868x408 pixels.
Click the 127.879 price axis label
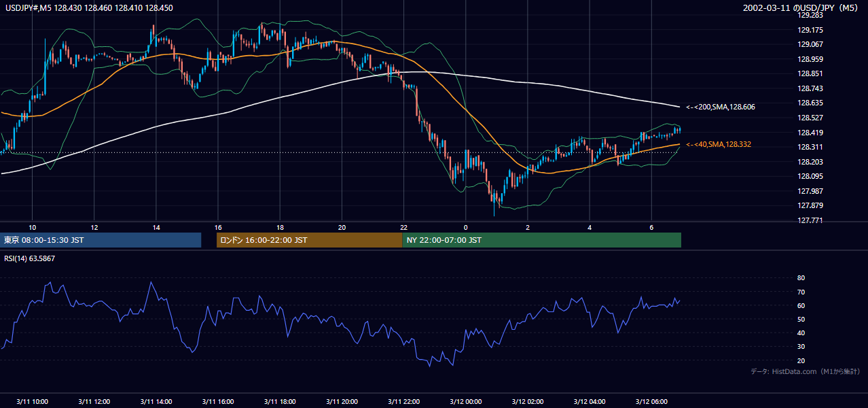coord(811,205)
